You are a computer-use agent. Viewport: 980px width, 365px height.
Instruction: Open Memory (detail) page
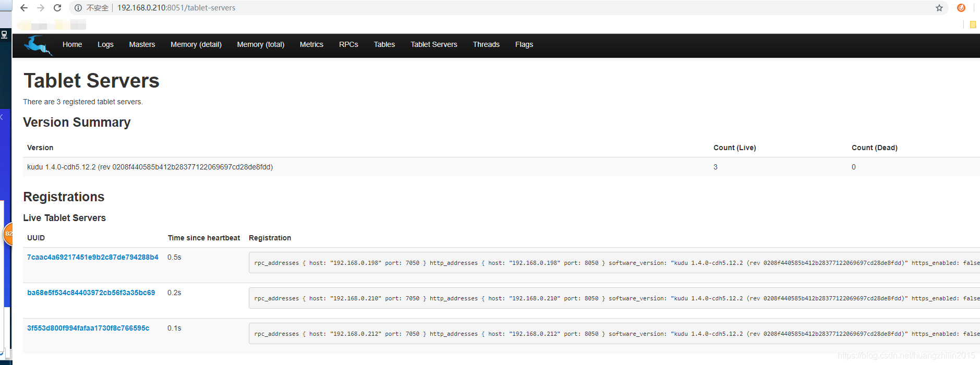pos(196,45)
